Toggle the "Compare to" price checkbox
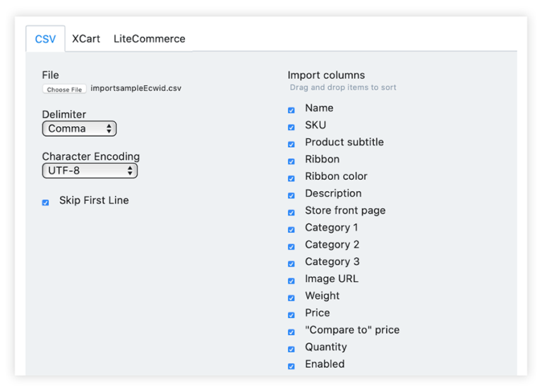The width and height of the screenshot is (542, 392). coord(291,332)
